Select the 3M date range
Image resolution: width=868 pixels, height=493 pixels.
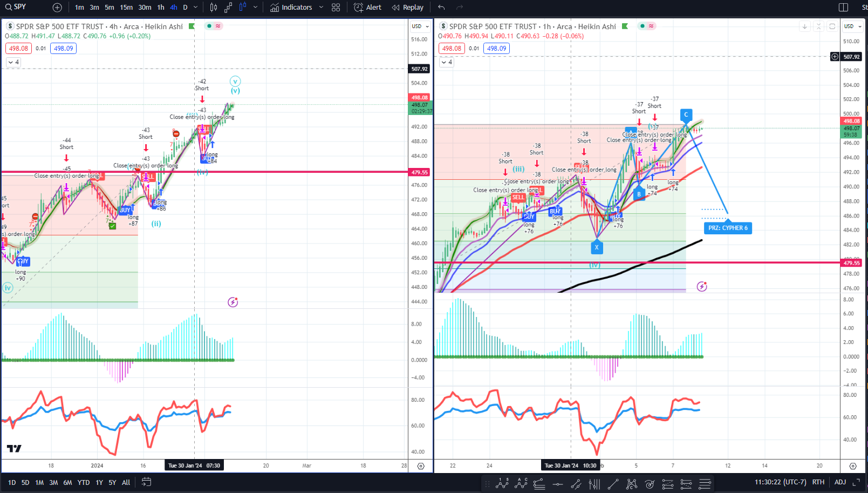[53, 483]
